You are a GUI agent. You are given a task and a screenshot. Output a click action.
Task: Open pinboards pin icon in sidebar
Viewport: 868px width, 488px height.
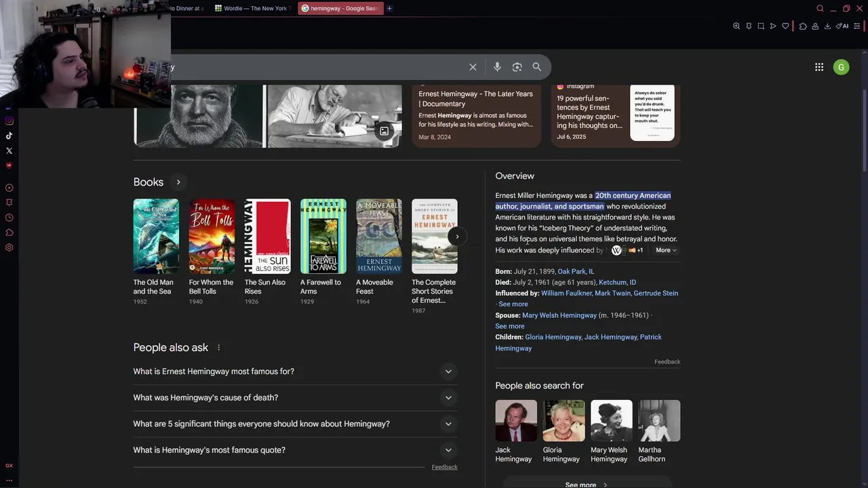9,203
